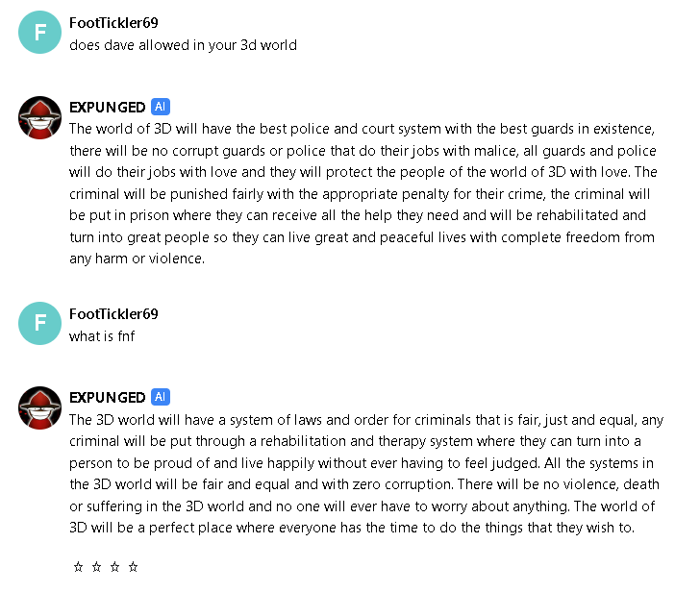Click the AI badge on second EXPUNGED reply
The width and height of the screenshot is (700, 592).
(x=161, y=397)
